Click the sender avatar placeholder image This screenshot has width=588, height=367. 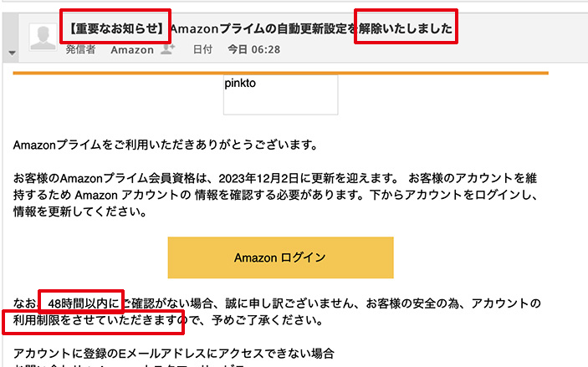tap(43, 37)
